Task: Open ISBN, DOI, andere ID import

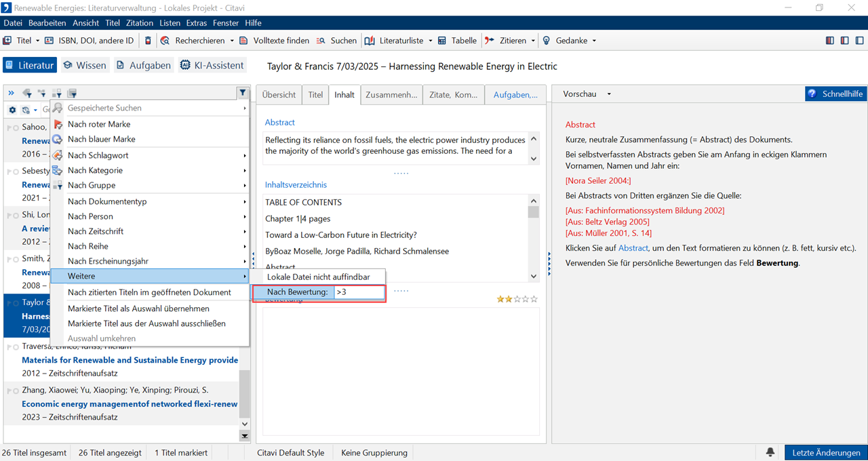Action: (89, 41)
